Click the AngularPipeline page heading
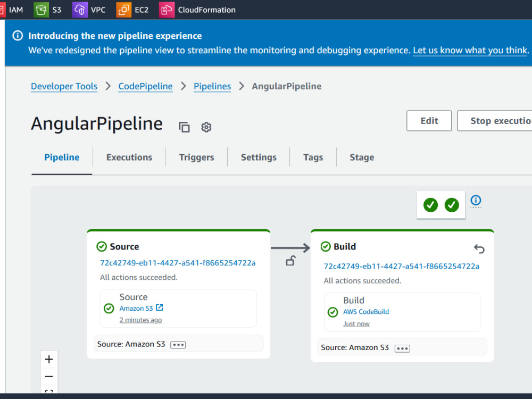The height and width of the screenshot is (399, 532). (97, 123)
